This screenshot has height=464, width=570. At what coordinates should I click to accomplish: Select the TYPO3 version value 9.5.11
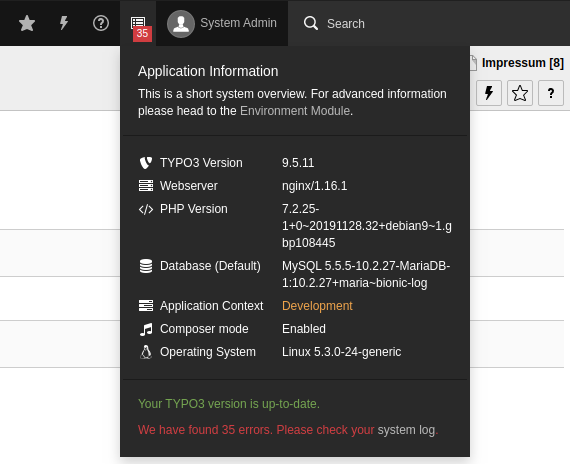(298, 163)
